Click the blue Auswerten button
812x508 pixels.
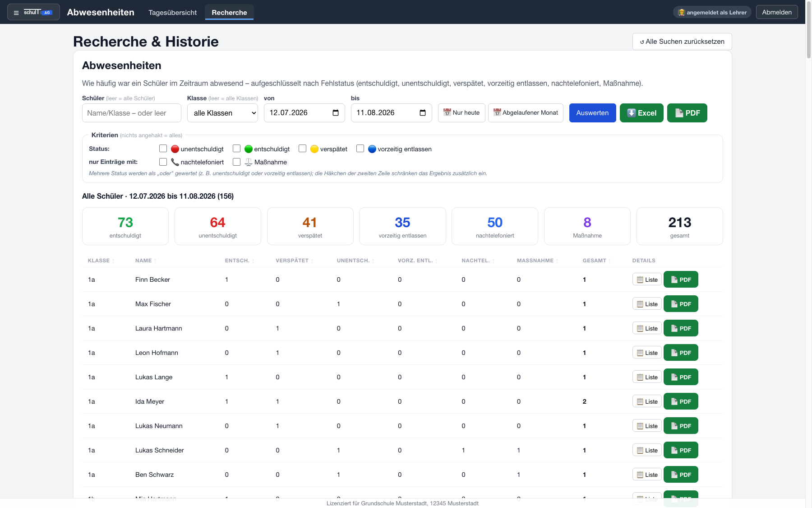(x=592, y=113)
